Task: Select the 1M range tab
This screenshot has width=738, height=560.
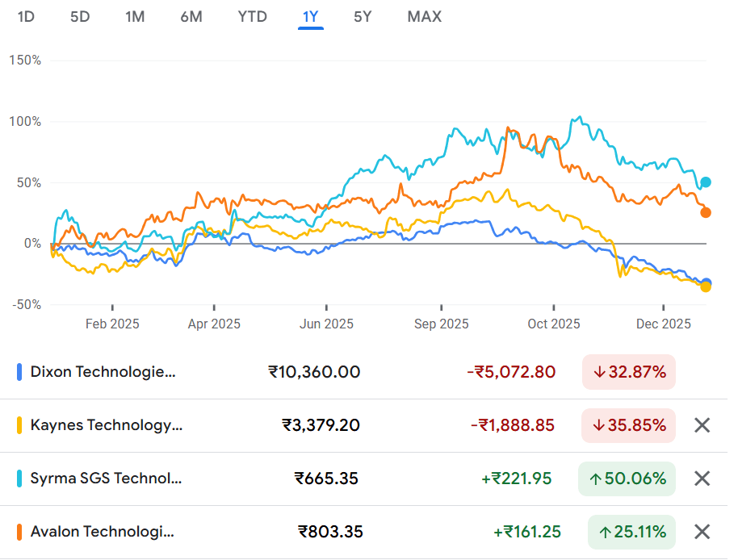Action: click(x=135, y=17)
